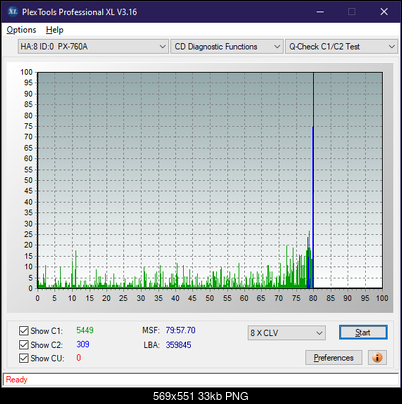This screenshot has height=404, width=402.
Task: Click the tall blue C2 spike near 80
Action: (x=313, y=207)
